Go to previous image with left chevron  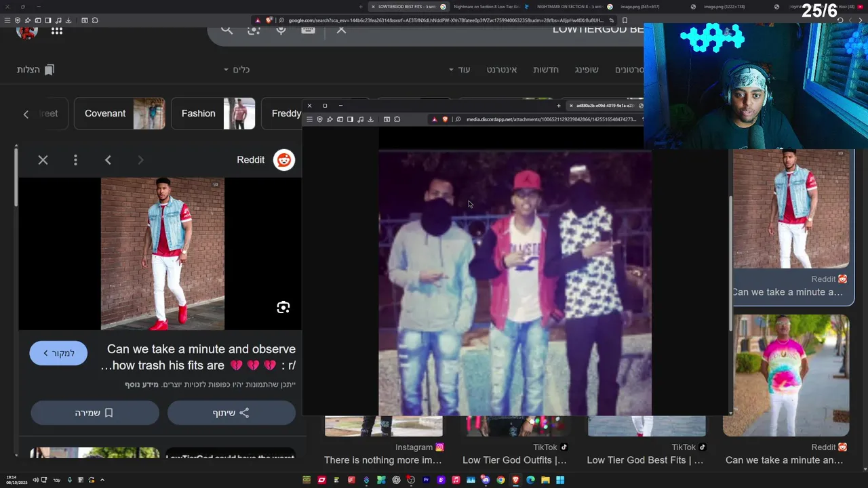click(108, 160)
